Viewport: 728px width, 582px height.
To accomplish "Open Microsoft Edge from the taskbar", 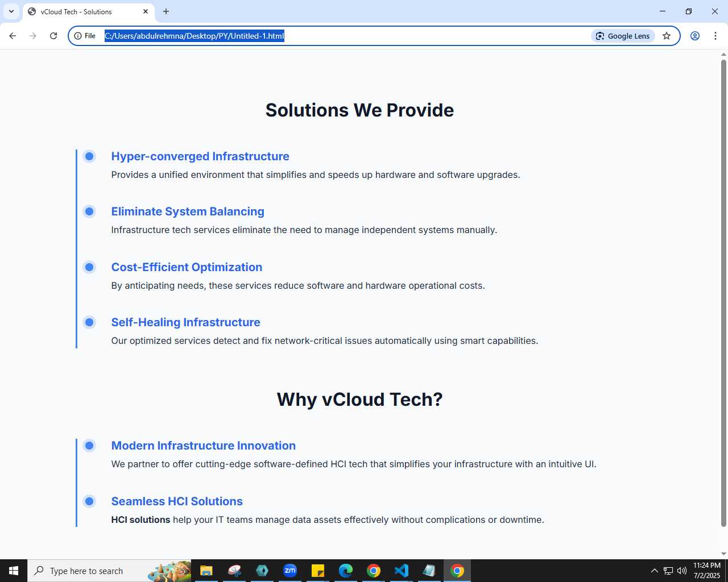I will (346, 571).
